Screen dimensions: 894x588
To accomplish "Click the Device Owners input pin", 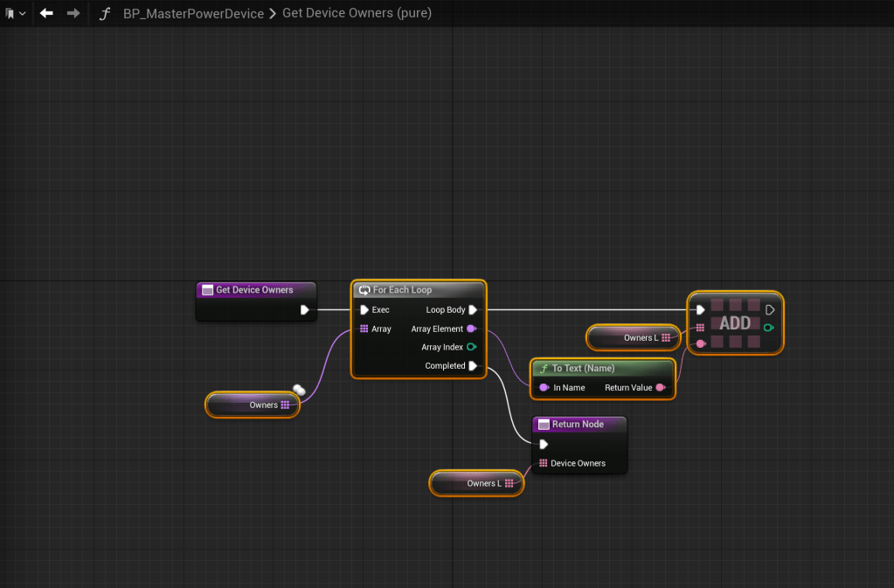I will 544,464.
